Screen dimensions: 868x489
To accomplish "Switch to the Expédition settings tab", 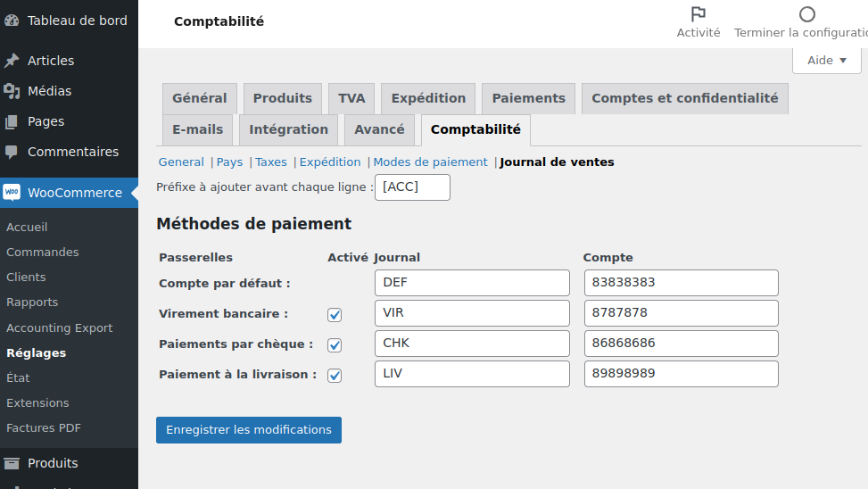I will 428,98.
